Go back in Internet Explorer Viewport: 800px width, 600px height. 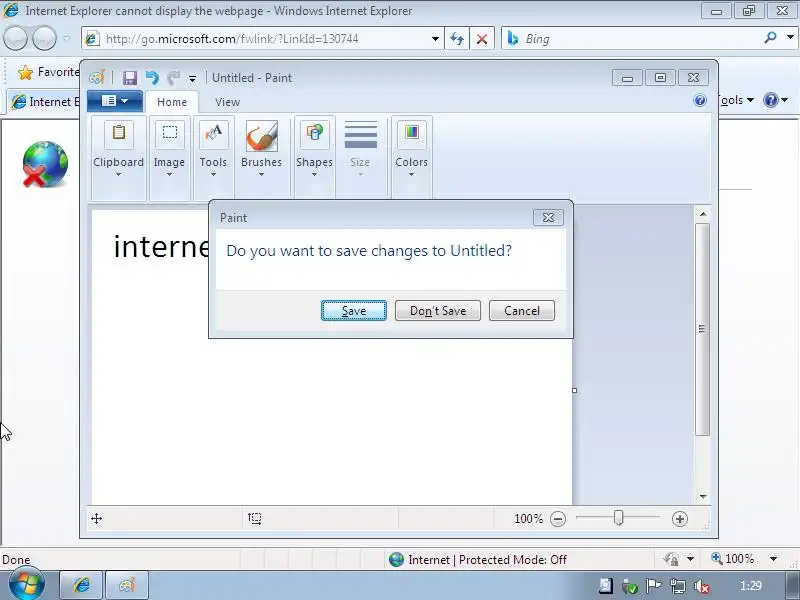coord(15,38)
